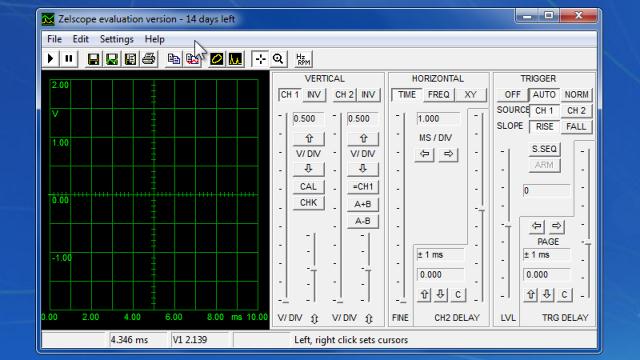Click the A+B button

(x=363, y=204)
